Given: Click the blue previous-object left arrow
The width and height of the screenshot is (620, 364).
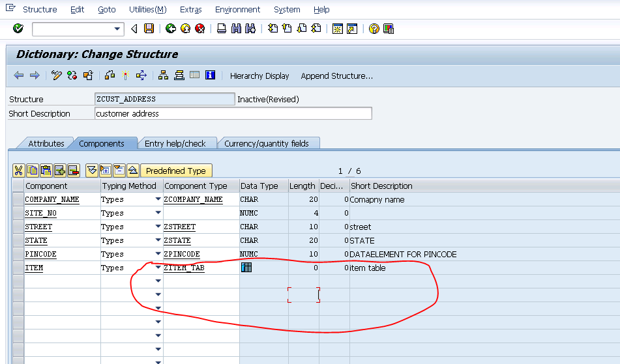Looking at the screenshot, I should (x=19, y=76).
